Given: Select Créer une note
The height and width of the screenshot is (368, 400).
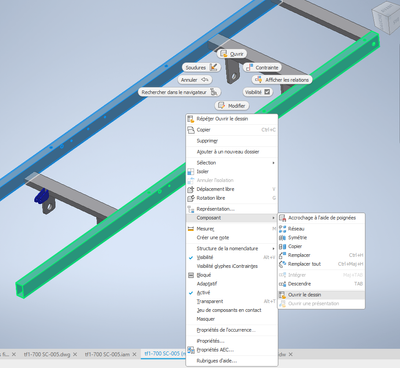Looking at the screenshot, I should (x=232, y=237).
